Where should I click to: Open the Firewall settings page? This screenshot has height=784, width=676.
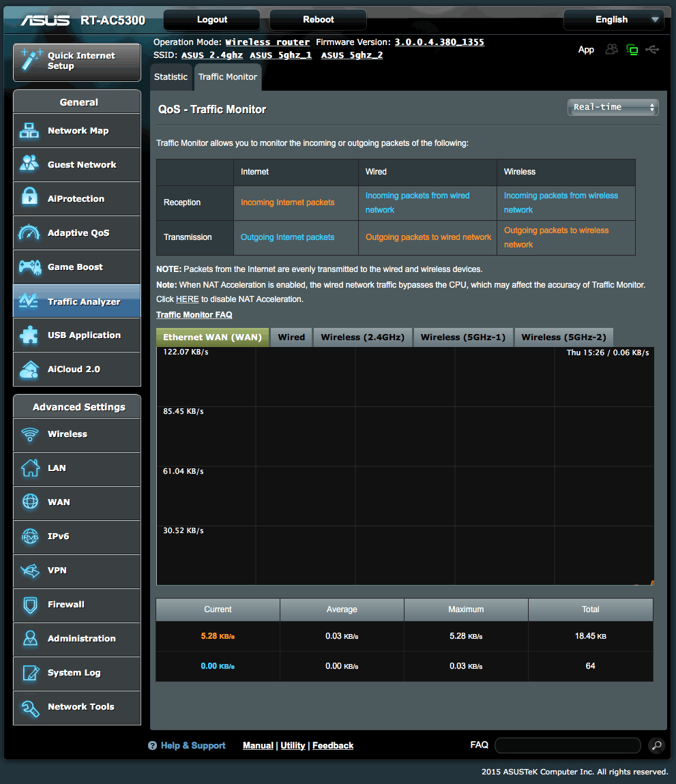76,605
